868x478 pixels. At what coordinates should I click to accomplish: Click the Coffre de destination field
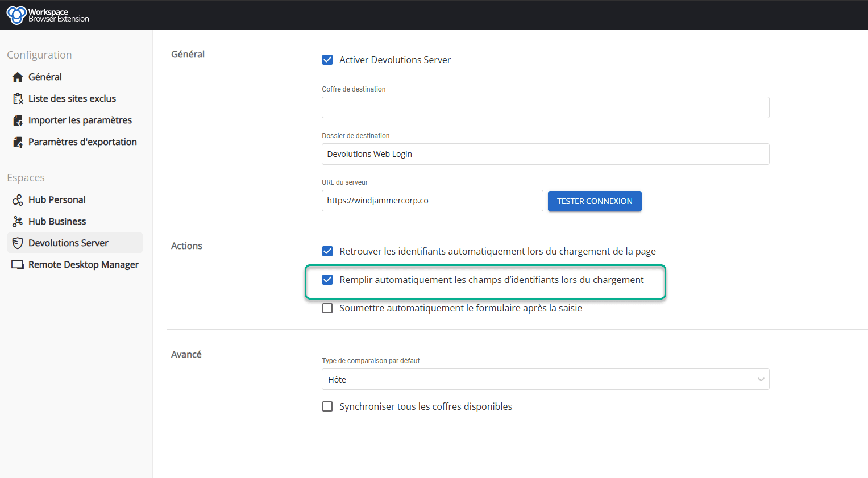coord(545,107)
